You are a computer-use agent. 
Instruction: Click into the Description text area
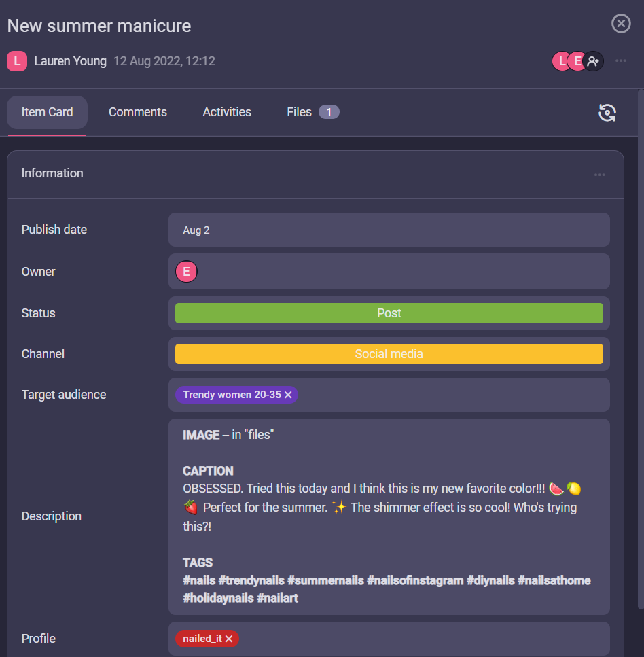coord(389,516)
